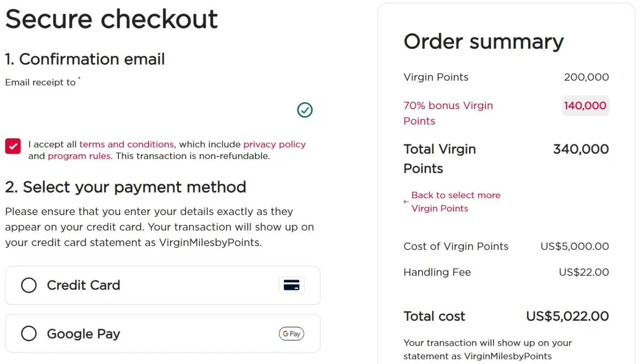
Task: Click the back arrow beside Virgin Points link
Action: [x=406, y=202]
